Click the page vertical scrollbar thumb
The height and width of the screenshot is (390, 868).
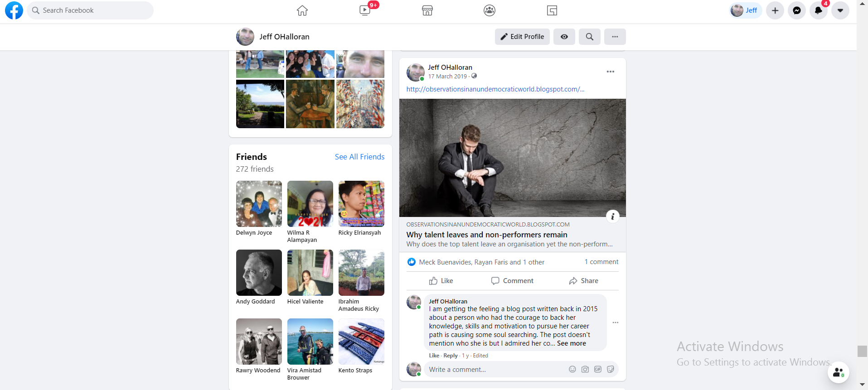click(862, 351)
